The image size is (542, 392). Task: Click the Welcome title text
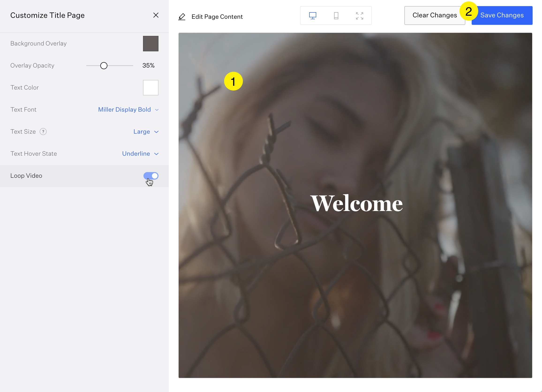coord(356,204)
